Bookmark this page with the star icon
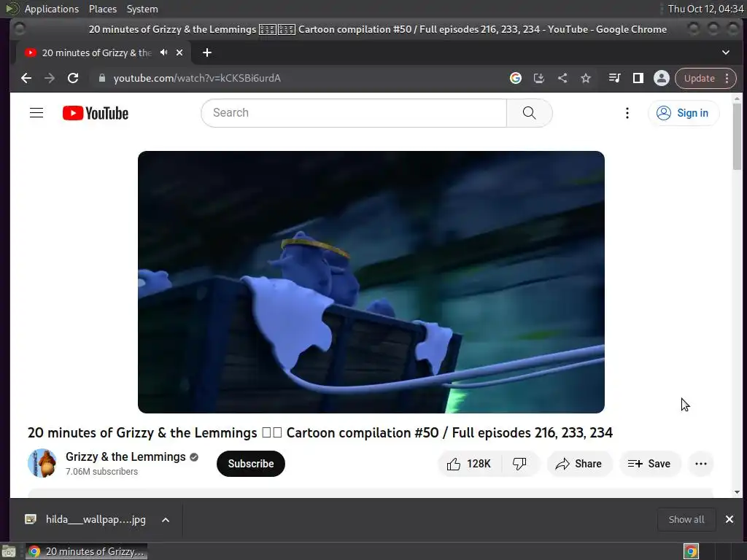The height and width of the screenshot is (560, 747). coord(586,78)
